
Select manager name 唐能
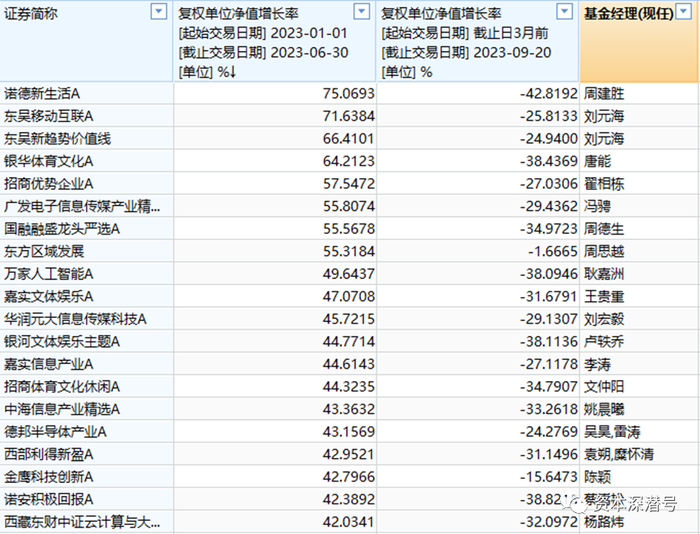click(597, 161)
